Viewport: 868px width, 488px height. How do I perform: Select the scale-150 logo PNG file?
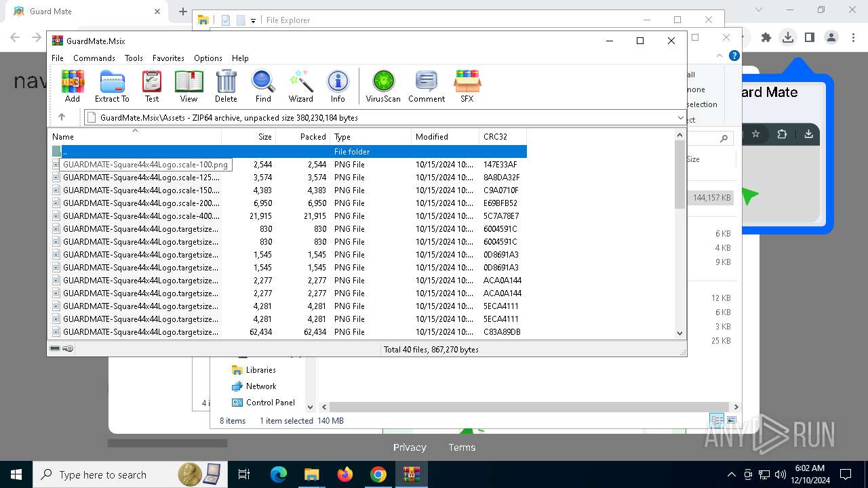click(289, 190)
